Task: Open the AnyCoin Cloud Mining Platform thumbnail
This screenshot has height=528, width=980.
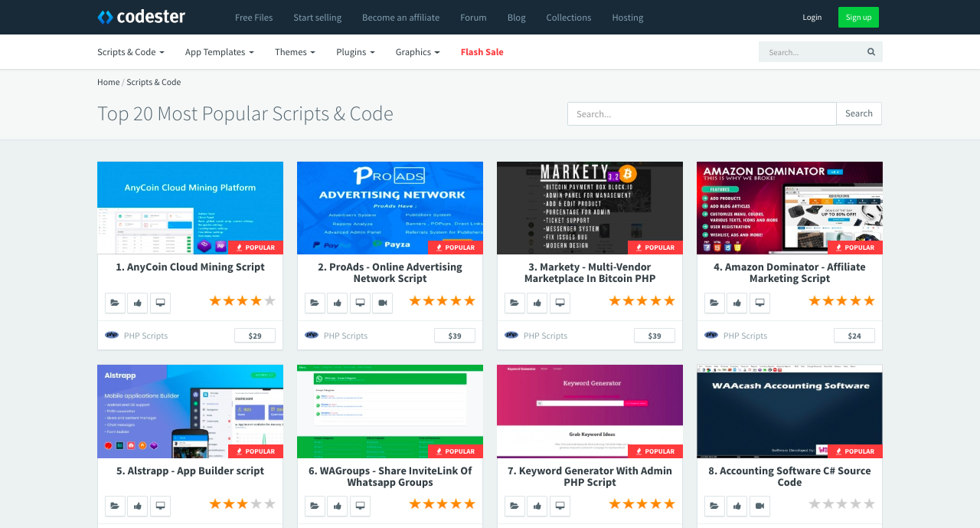Action: click(190, 208)
